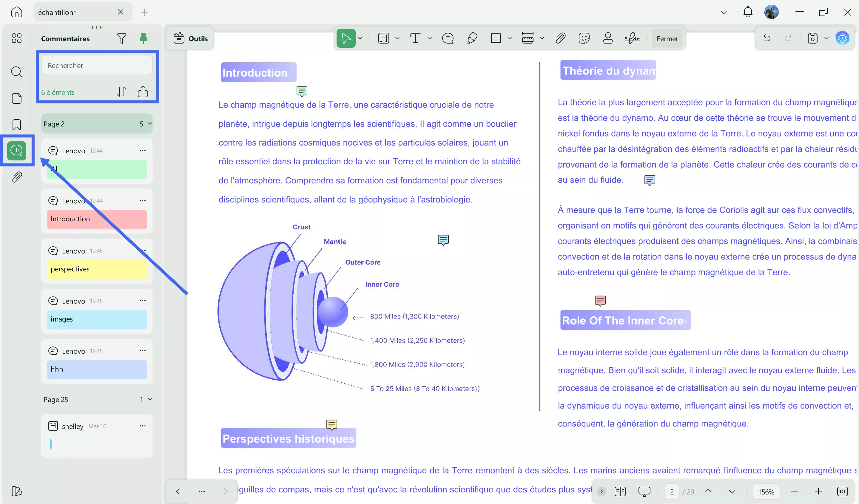Open the bookmarks panel in sidebar

pyautogui.click(x=16, y=125)
